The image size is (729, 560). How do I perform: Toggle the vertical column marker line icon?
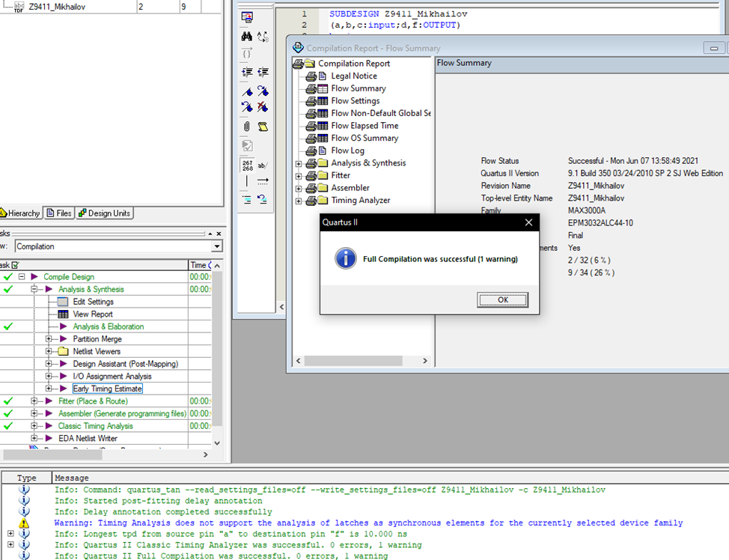tap(247, 181)
